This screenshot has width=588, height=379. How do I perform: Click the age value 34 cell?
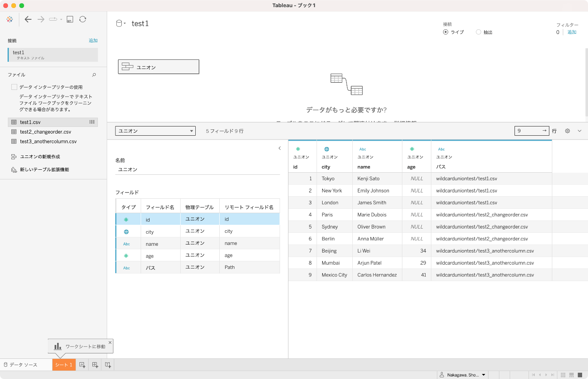(x=417, y=251)
